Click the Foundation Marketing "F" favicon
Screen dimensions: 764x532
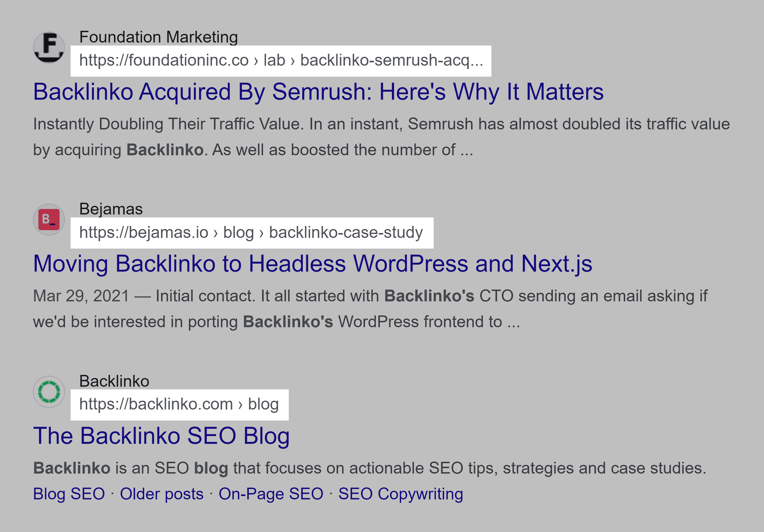tap(49, 47)
